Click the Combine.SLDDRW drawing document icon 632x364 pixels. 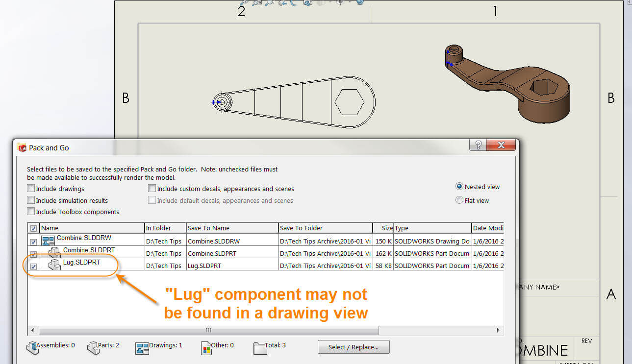click(47, 241)
